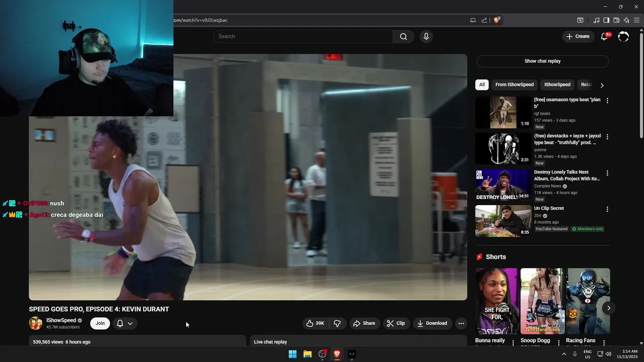Open OBS Studio taskbar icon
644x362 pixels.
(x=323, y=354)
